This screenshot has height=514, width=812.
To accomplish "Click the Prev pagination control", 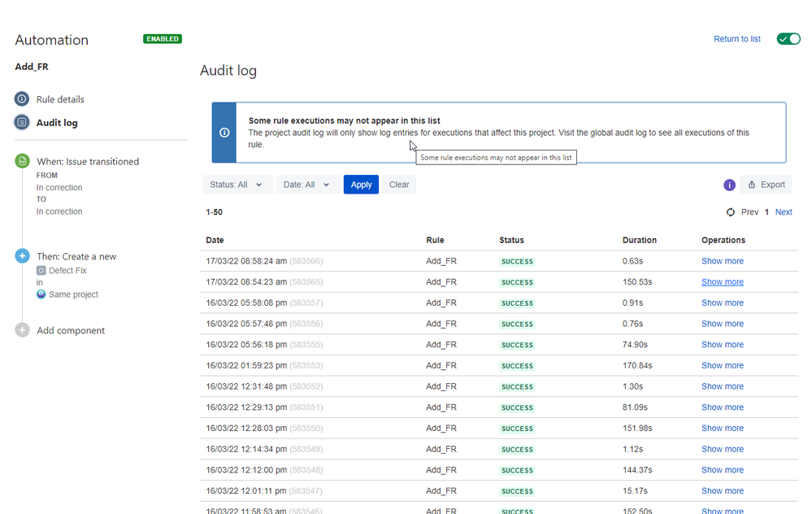I will [749, 212].
